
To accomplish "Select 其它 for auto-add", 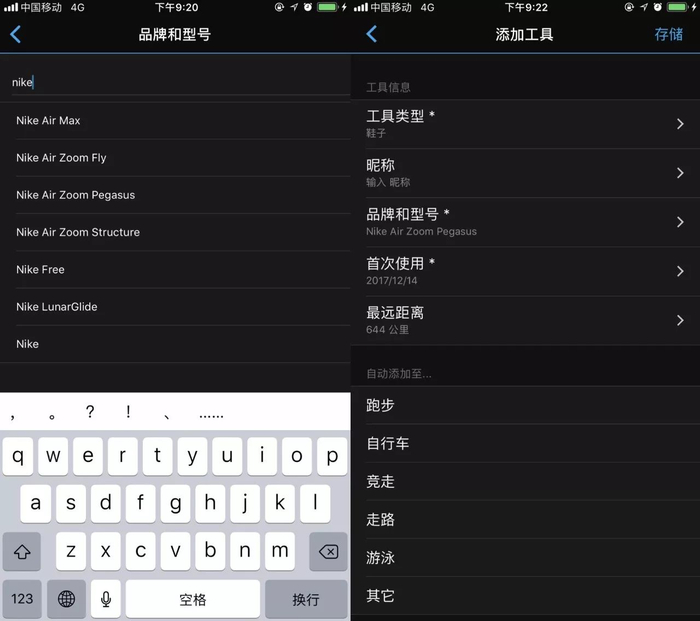I will 525,596.
